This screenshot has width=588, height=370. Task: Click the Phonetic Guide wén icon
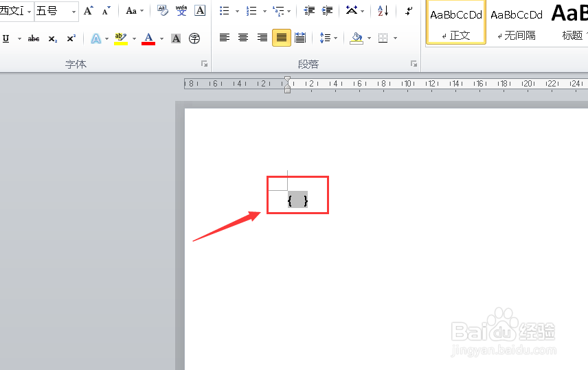pyautogui.click(x=181, y=10)
